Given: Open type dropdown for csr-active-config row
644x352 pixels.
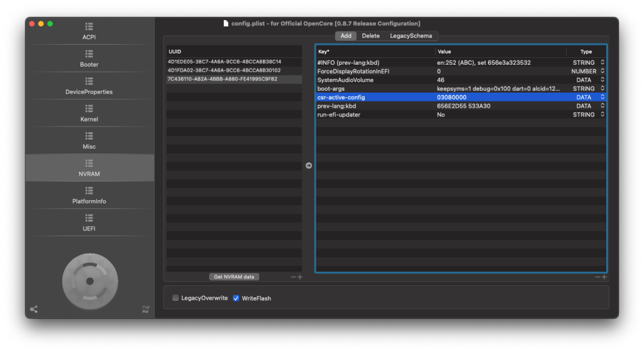Looking at the screenshot, I should [602, 98].
